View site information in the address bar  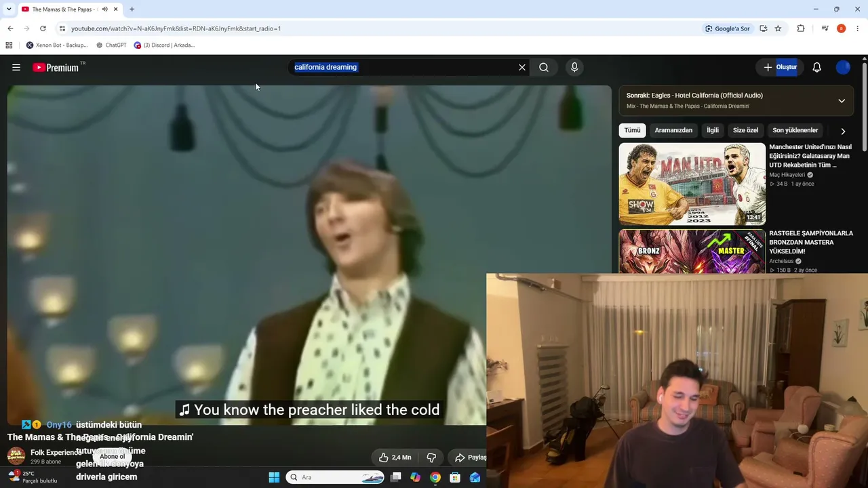pyautogui.click(x=62, y=28)
